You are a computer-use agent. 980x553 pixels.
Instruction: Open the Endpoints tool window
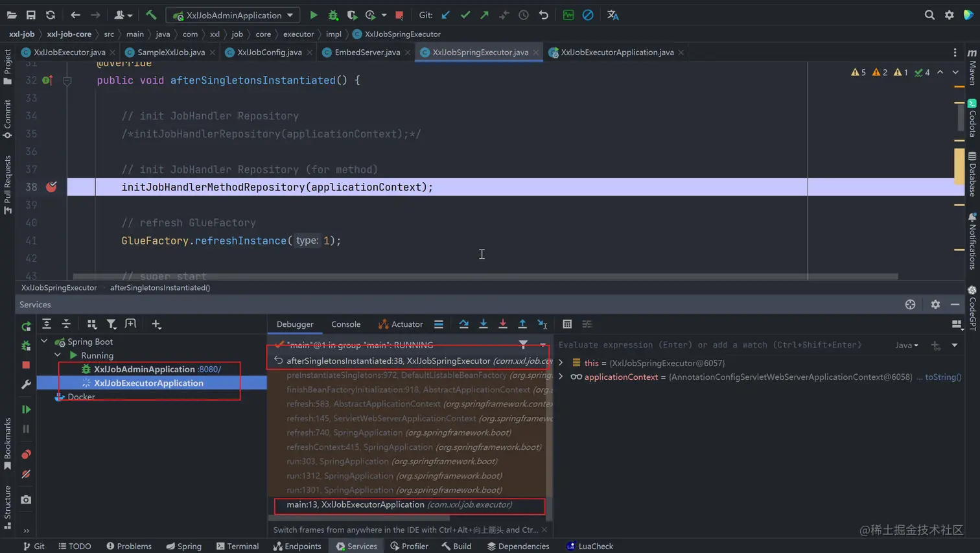(x=297, y=546)
